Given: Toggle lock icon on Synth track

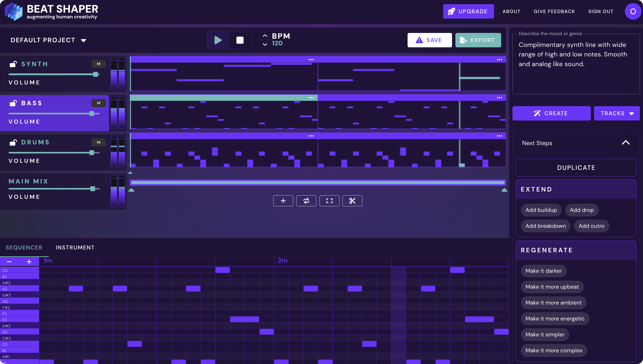Looking at the screenshot, I should click(13, 64).
